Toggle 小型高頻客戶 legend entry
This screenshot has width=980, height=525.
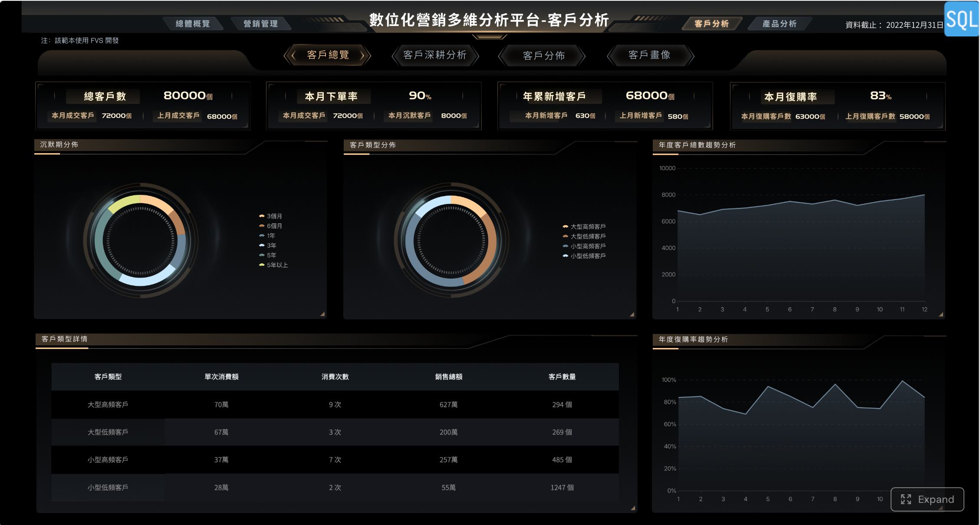tap(584, 246)
